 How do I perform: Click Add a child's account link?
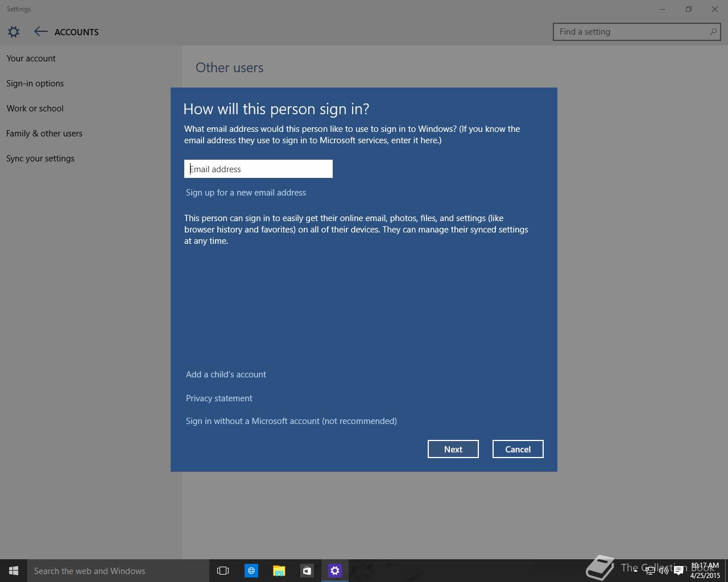click(226, 375)
